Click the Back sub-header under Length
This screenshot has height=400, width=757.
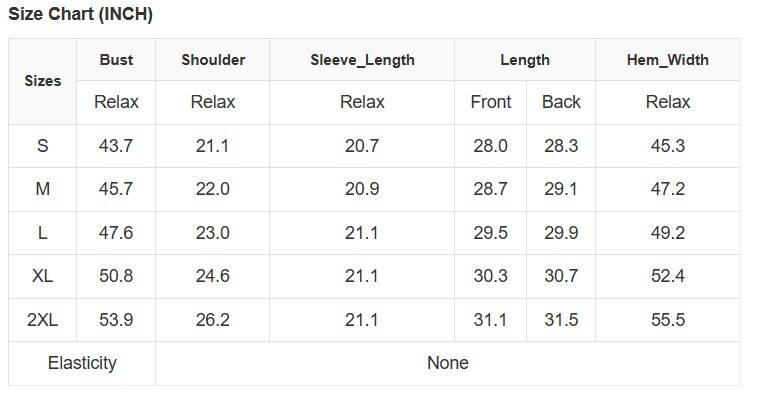point(561,102)
